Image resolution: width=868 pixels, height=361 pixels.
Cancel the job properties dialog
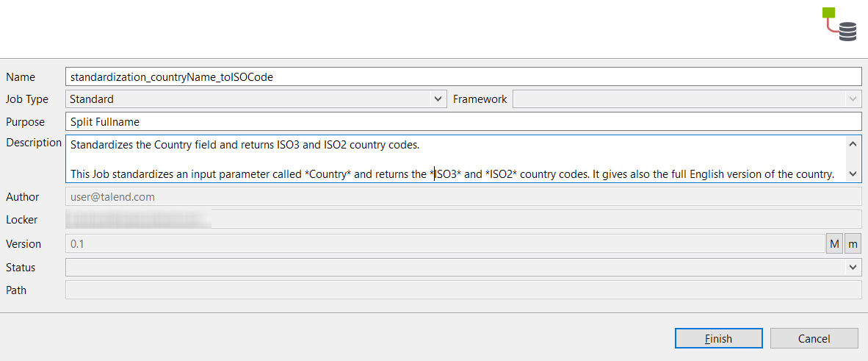pos(814,338)
